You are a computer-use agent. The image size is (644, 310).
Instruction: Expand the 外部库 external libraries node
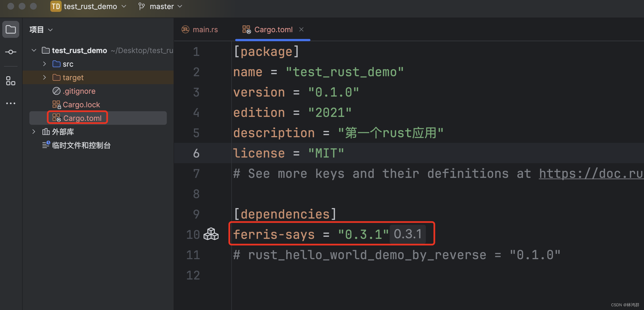pos(34,132)
